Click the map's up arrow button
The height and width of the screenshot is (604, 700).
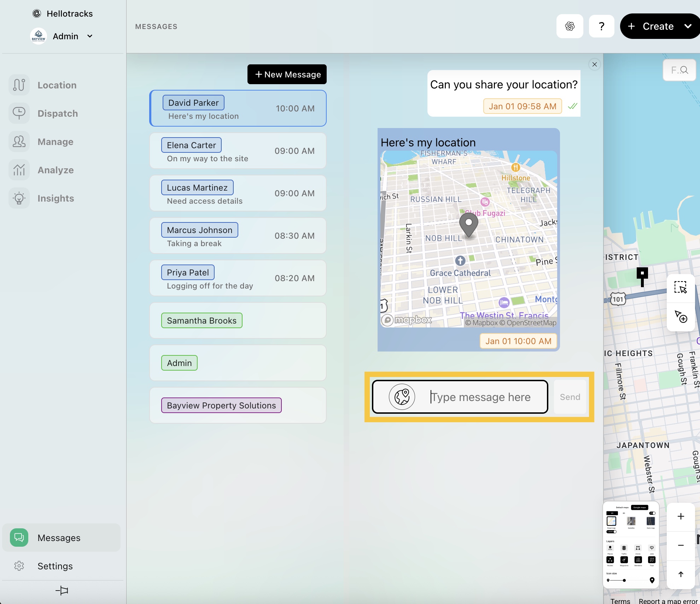tap(681, 574)
